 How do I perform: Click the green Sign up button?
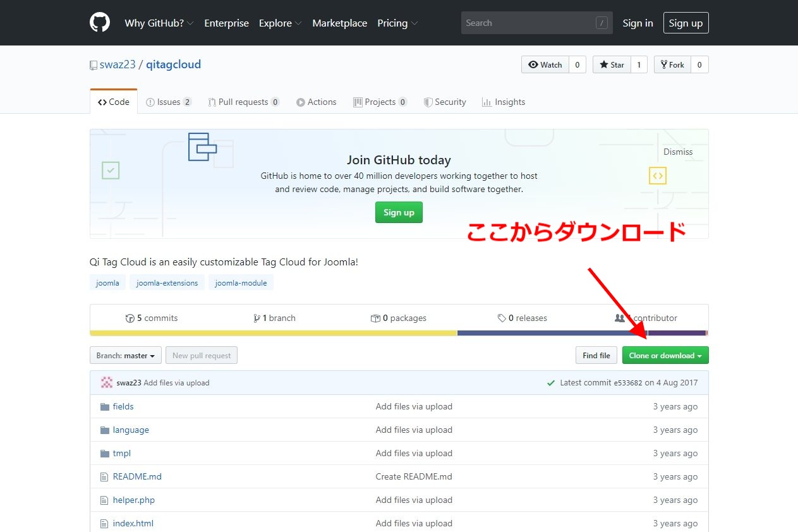[x=399, y=212]
